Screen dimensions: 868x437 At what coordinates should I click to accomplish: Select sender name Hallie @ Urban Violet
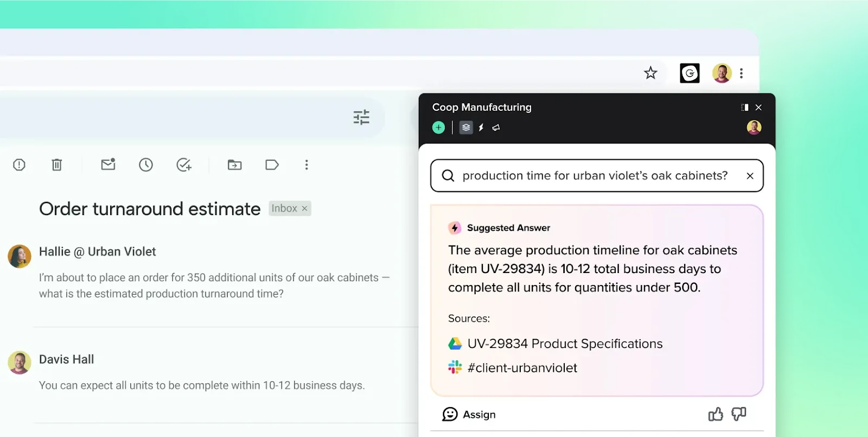(x=97, y=252)
